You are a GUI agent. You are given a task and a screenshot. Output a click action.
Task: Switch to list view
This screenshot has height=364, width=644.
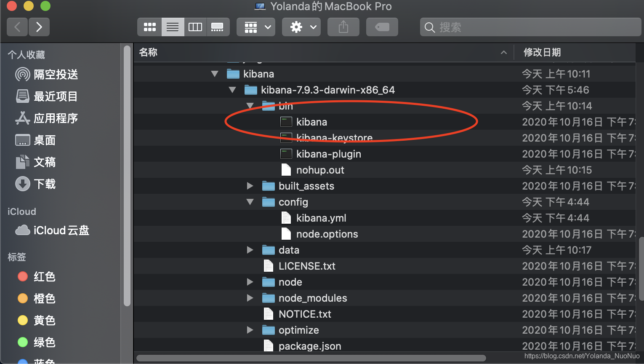point(173,27)
